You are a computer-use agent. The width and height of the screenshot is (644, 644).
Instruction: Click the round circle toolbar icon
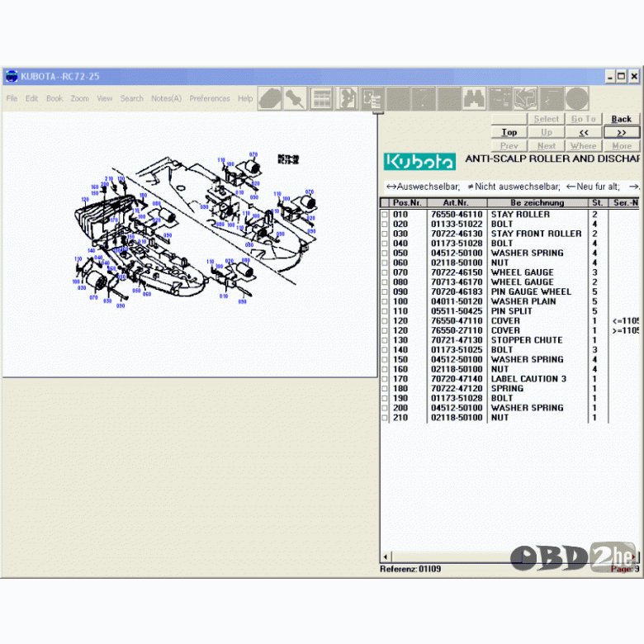[x=577, y=98]
